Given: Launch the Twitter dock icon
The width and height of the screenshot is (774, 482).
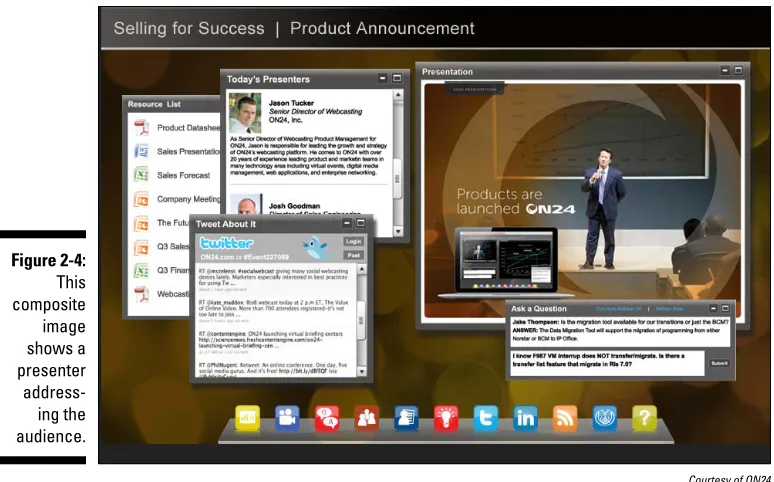Looking at the screenshot, I should point(486,418).
